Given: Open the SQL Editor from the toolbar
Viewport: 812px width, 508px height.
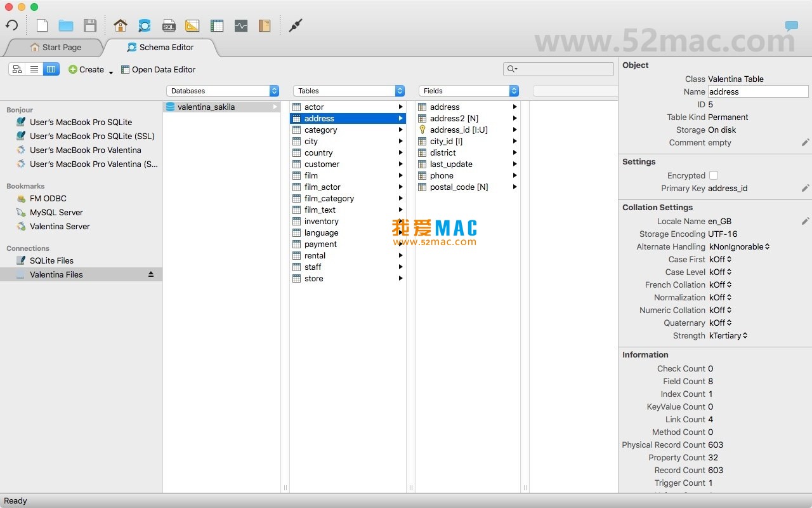Looking at the screenshot, I should click(169, 25).
